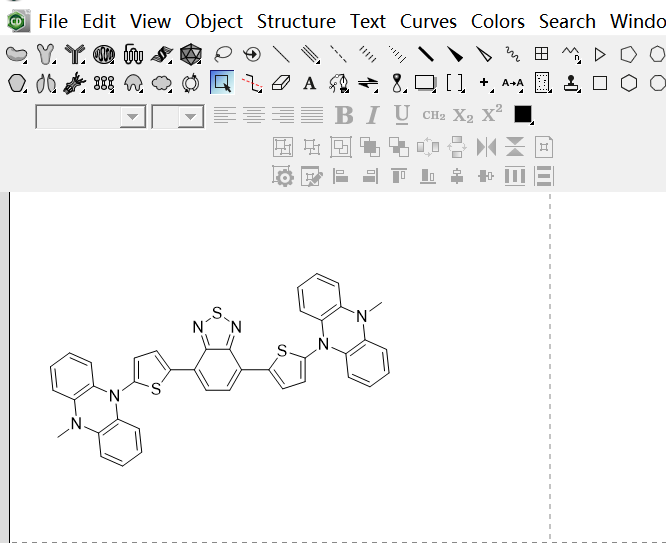Toggle Underline text formatting
Image resolution: width=666 pixels, height=543 pixels.
click(402, 115)
